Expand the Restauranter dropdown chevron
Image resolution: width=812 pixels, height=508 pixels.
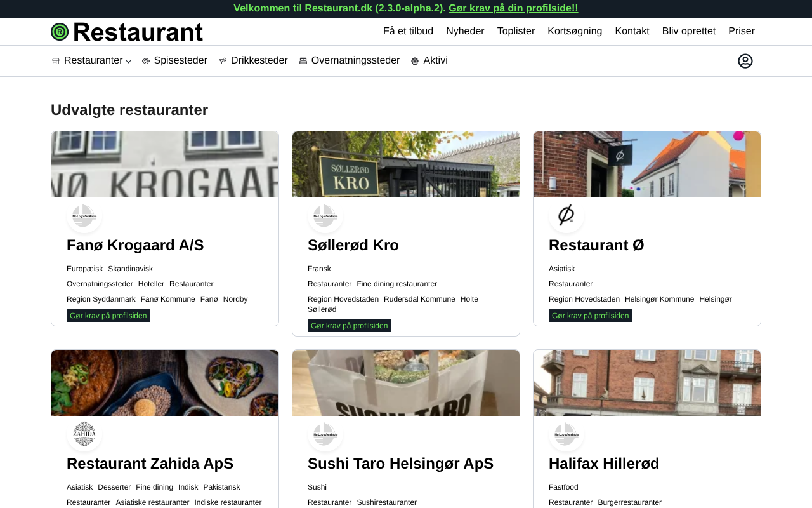(x=129, y=62)
